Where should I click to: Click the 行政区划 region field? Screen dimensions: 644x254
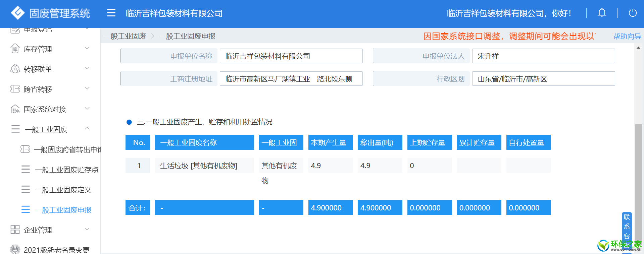[543, 79]
